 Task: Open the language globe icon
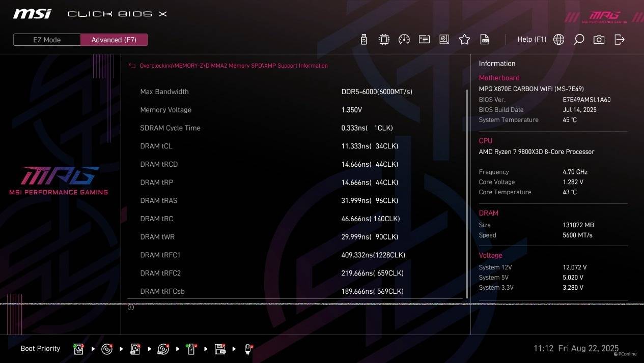point(558,39)
